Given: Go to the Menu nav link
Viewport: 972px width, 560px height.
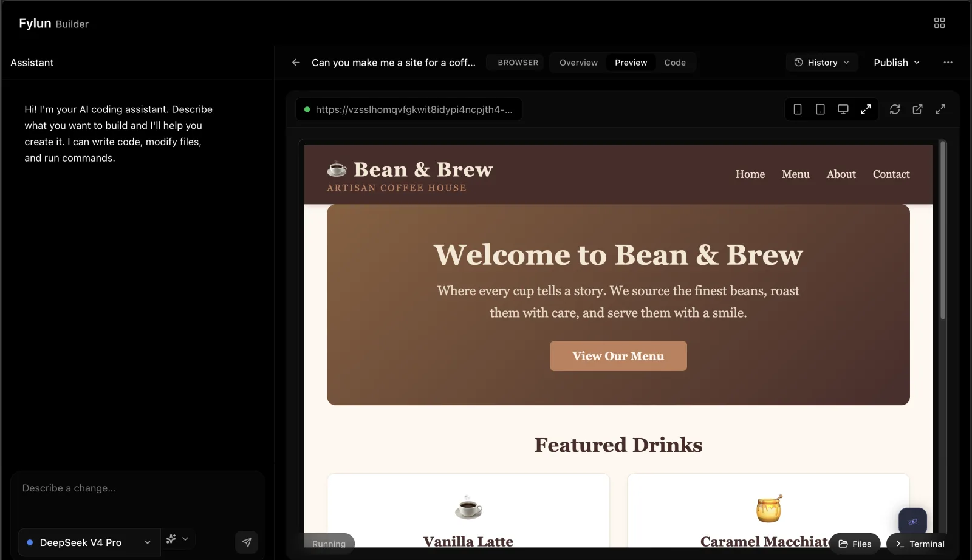Looking at the screenshot, I should click(x=796, y=174).
